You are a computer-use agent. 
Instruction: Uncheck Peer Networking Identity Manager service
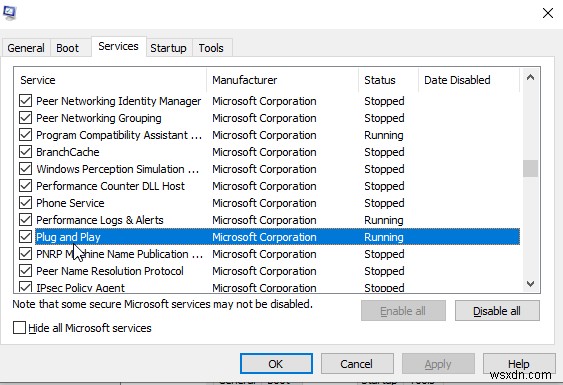click(x=25, y=101)
